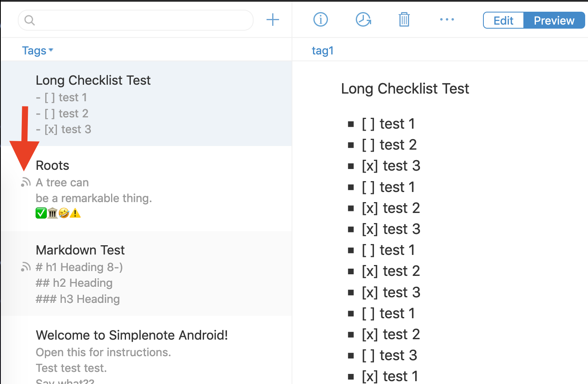The width and height of the screenshot is (588, 384).
Task: Click the tag1 label above the preview
Action: coord(323,50)
